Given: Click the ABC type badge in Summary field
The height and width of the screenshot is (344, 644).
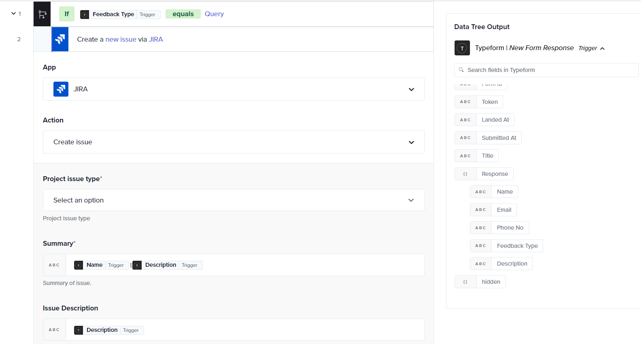Looking at the screenshot, I should click(54, 265).
